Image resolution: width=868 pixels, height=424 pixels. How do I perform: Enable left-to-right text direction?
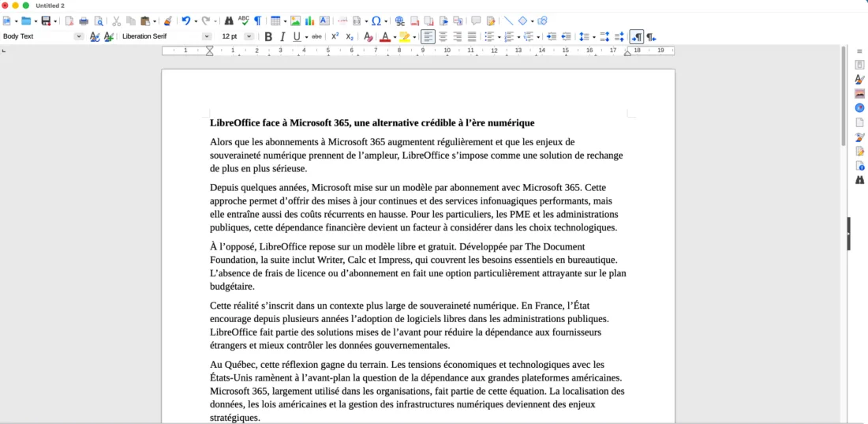(637, 36)
